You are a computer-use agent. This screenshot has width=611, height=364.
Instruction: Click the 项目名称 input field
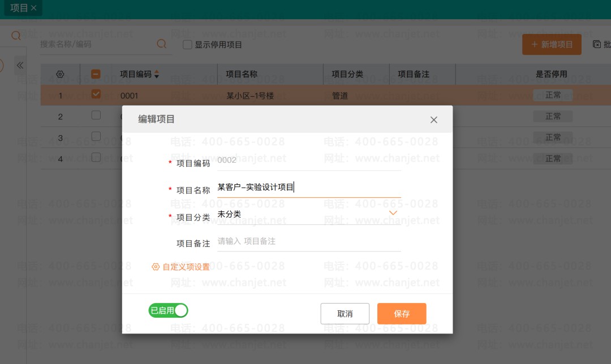click(x=309, y=187)
